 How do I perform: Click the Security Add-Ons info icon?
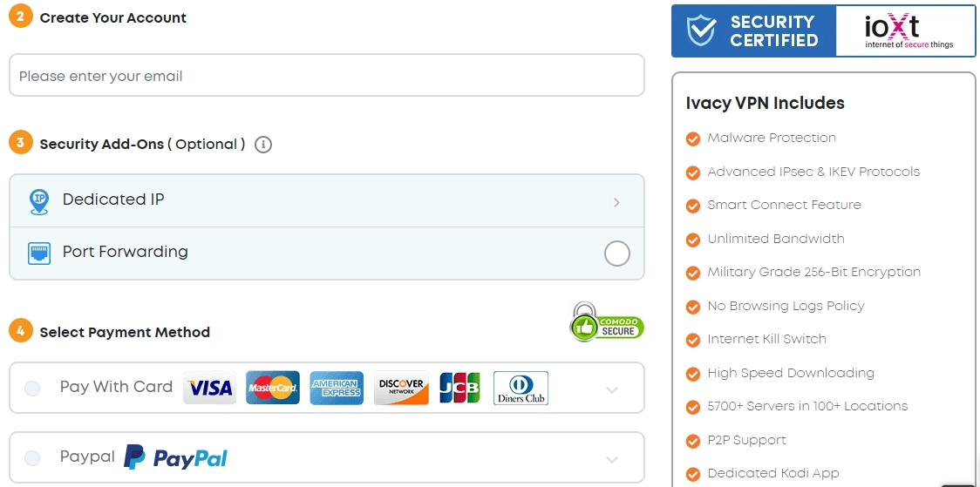[x=263, y=145]
